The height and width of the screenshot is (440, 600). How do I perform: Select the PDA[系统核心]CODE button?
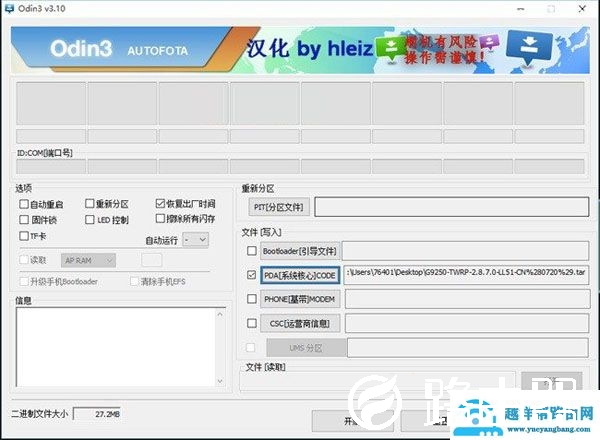point(300,275)
